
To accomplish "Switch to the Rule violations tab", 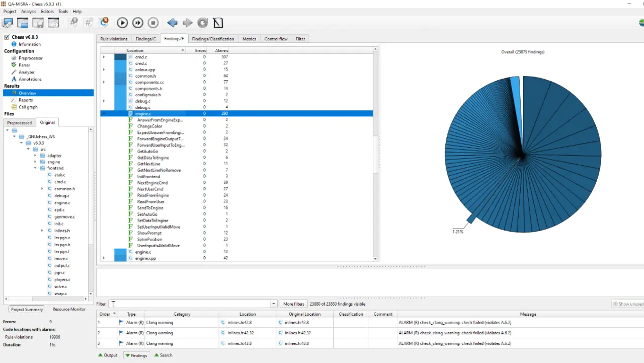I will [114, 39].
